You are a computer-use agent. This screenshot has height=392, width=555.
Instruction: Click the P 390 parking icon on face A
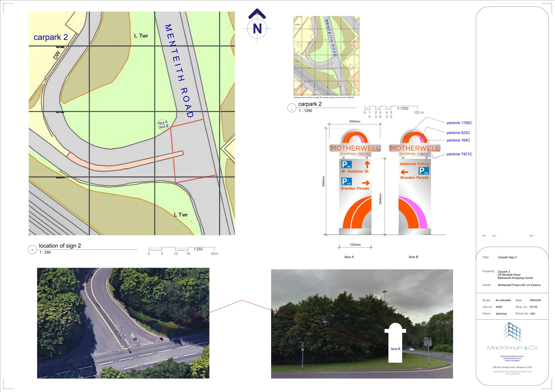tap(346, 165)
